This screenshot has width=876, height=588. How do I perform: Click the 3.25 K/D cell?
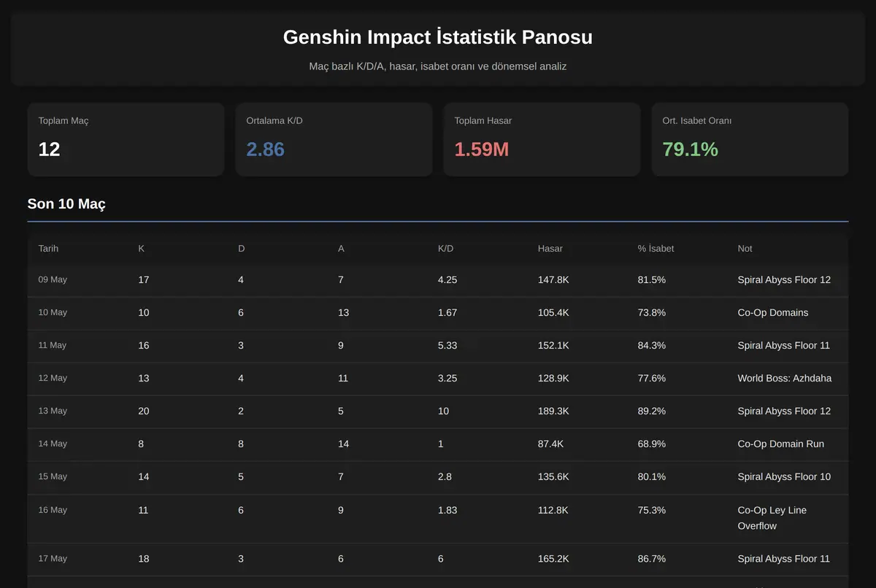(447, 378)
